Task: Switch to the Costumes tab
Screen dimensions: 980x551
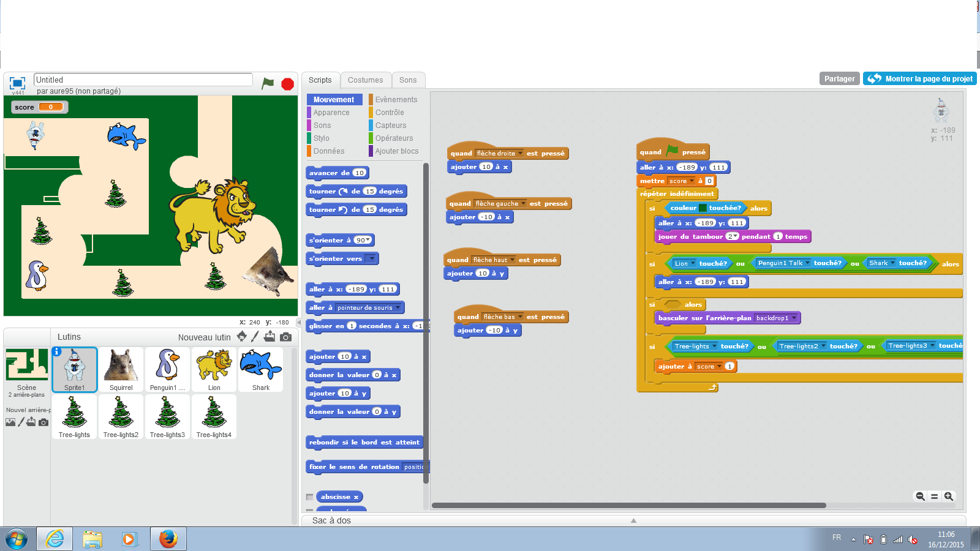Action: click(x=365, y=80)
